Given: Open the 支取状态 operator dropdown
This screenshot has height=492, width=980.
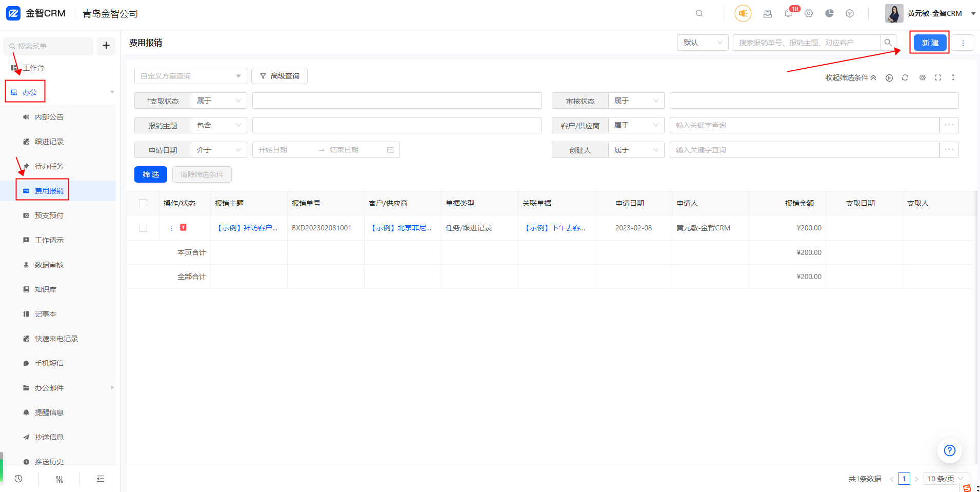Looking at the screenshot, I should pyautogui.click(x=219, y=101).
